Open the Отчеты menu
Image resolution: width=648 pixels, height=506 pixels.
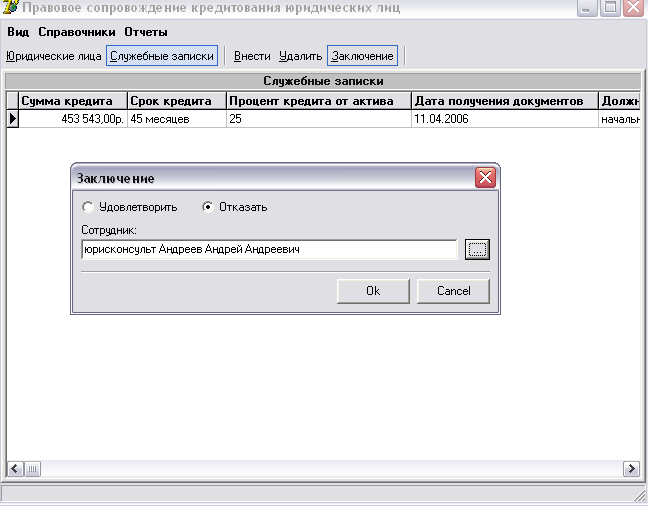coord(146,32)
